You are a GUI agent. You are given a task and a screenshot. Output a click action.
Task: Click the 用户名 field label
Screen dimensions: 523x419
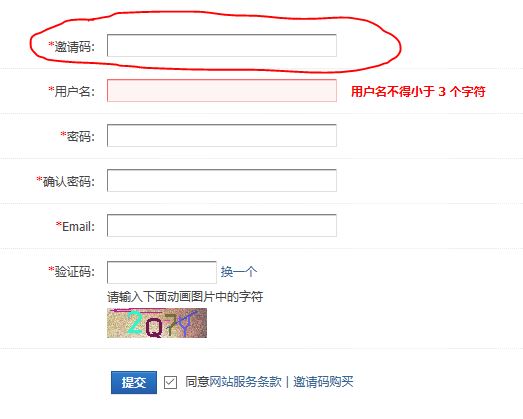(72, 91)
